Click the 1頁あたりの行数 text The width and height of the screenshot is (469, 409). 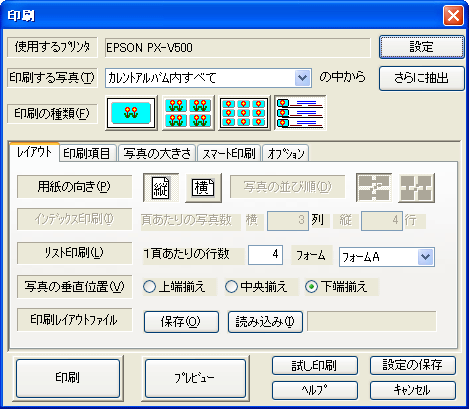point(187,254)
